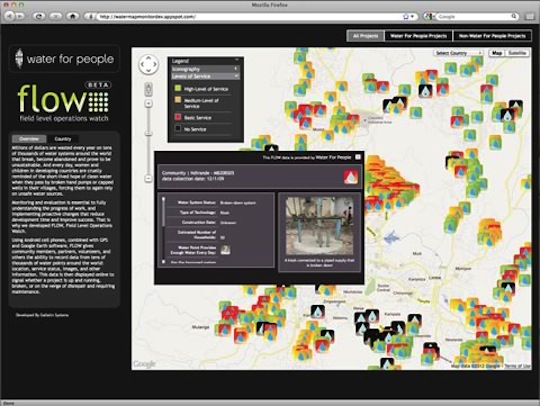
Task: Select the Water For People Projects filter
Action: pos(418,36)
